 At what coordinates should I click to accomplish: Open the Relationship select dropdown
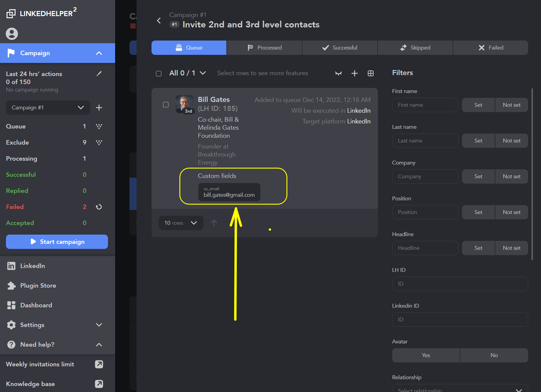pos(460,388)
